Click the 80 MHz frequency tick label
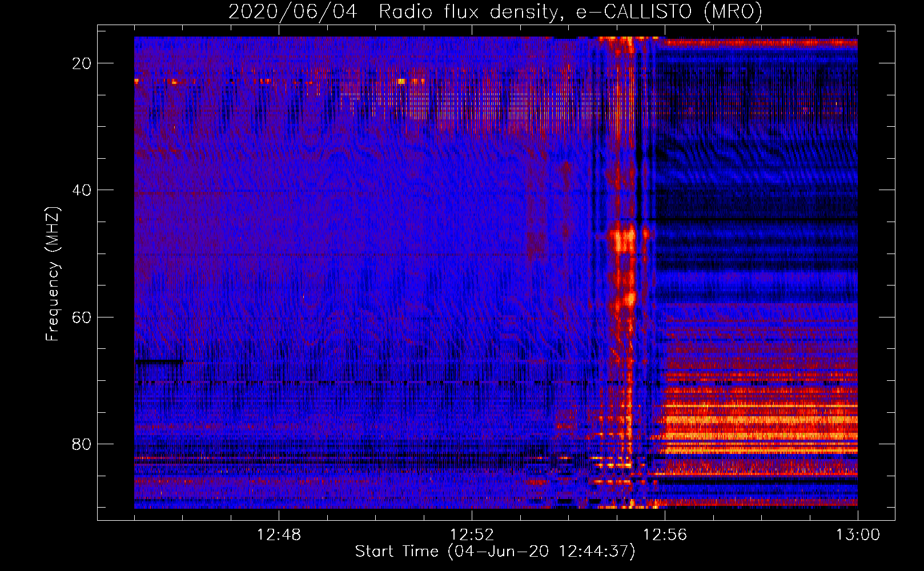 [x=82, y=444]
